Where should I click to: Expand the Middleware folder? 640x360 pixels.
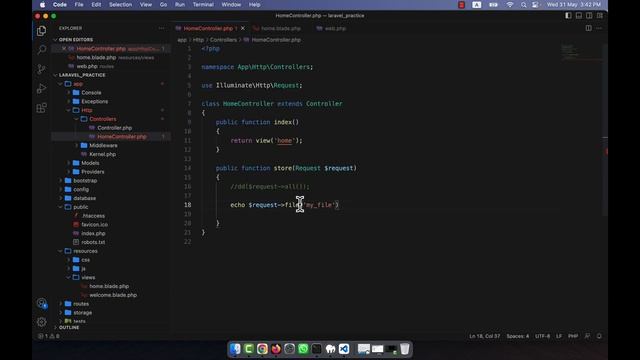coord(103,145)
